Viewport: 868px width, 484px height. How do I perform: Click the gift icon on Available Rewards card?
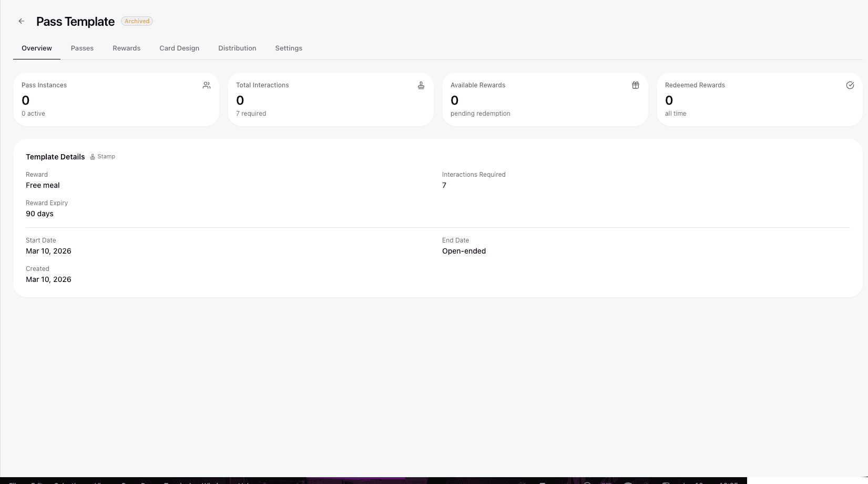(x=635, y=85)
